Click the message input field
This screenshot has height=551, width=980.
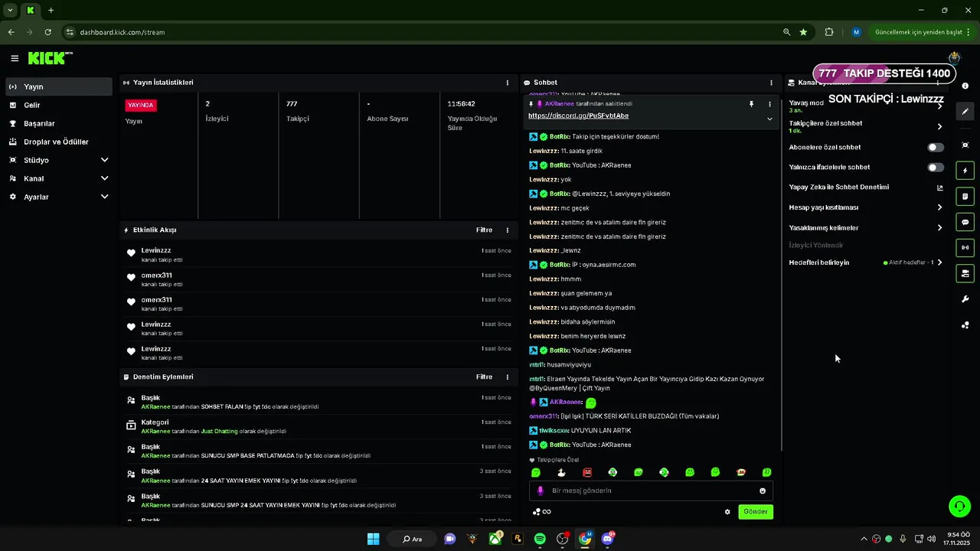coord(651,491)
